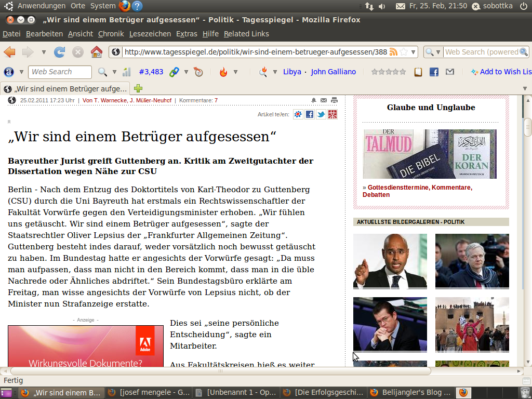Click the send article by mail envelope icon
This screenshot has height=399, width=532.
pyautogui.click(x=324, y=100)
